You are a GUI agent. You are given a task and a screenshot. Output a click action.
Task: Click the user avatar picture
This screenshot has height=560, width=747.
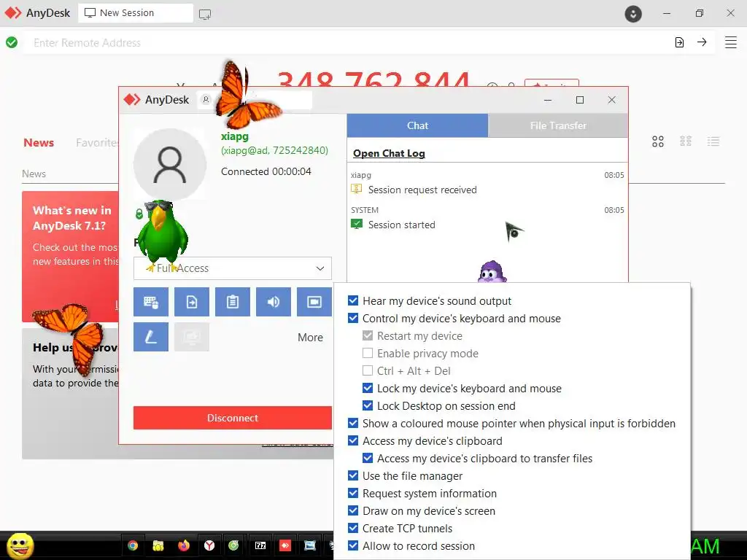(169, 165)
